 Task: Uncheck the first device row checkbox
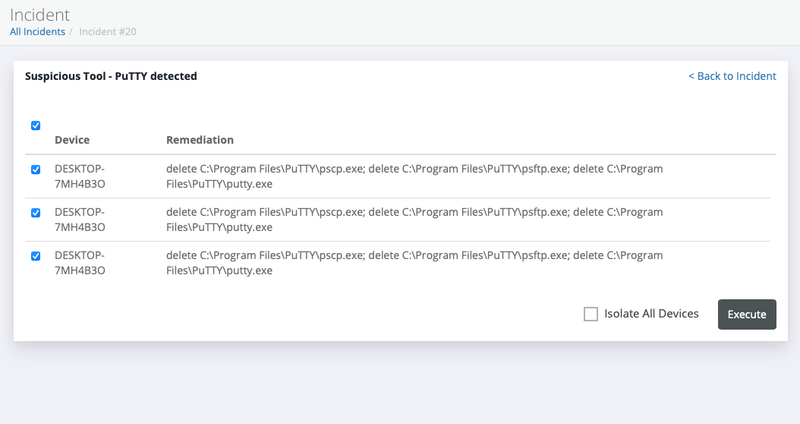point(36,169)
